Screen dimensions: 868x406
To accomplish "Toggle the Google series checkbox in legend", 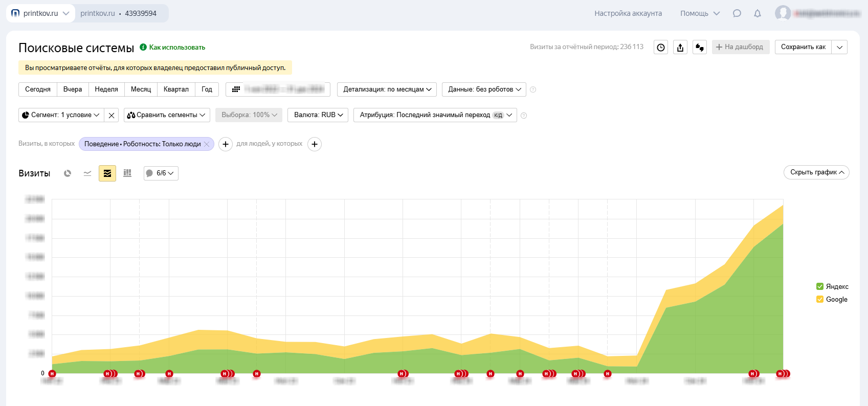I will point(820,299).
